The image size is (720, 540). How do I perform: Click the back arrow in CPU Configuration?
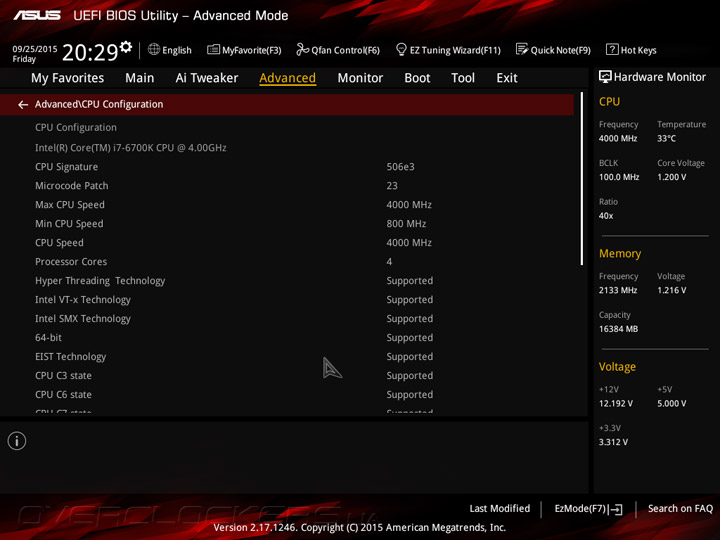point(23,105)
